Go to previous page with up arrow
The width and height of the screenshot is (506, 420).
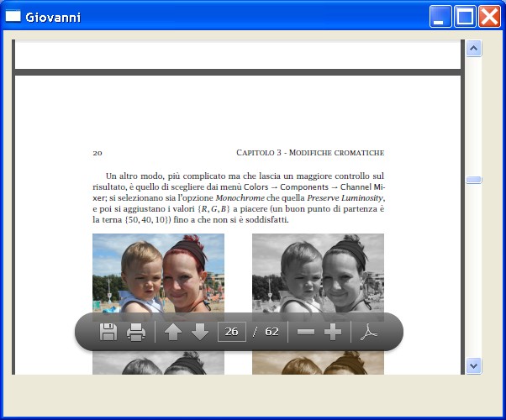pyautogui.click(x=173, y=332)
